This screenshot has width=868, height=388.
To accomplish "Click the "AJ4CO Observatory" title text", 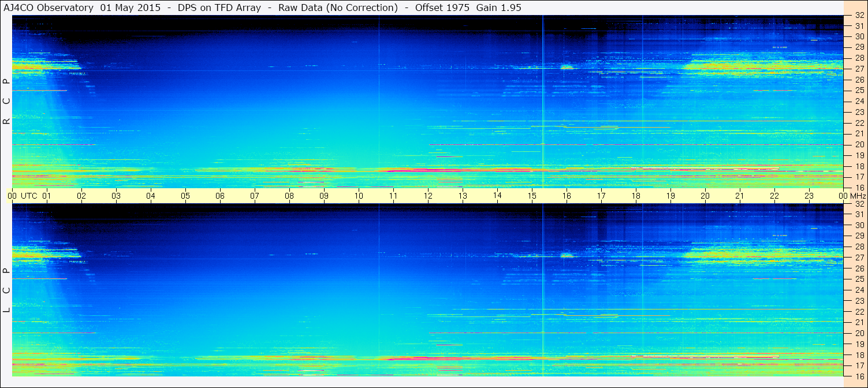I will [x=49, y=8].
